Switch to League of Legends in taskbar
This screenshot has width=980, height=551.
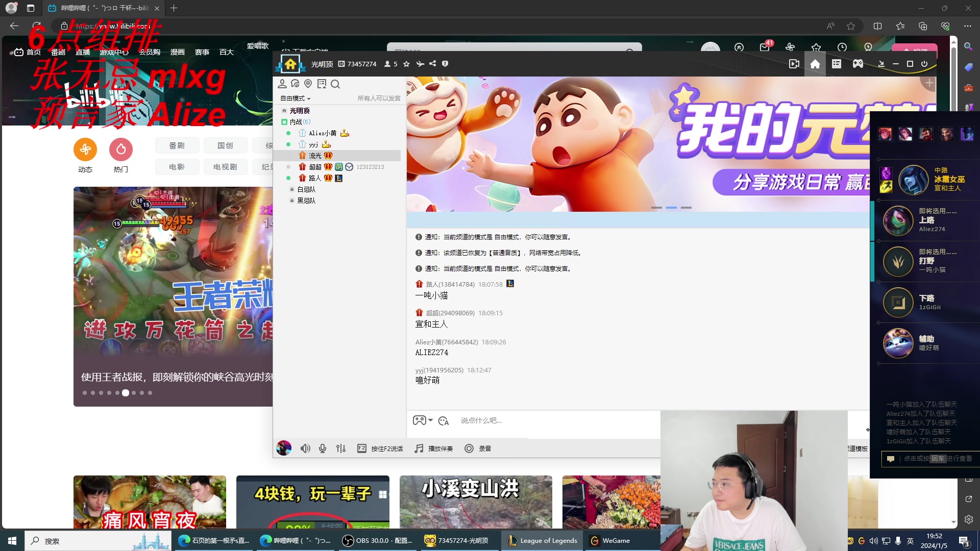[x=543, y=540]
